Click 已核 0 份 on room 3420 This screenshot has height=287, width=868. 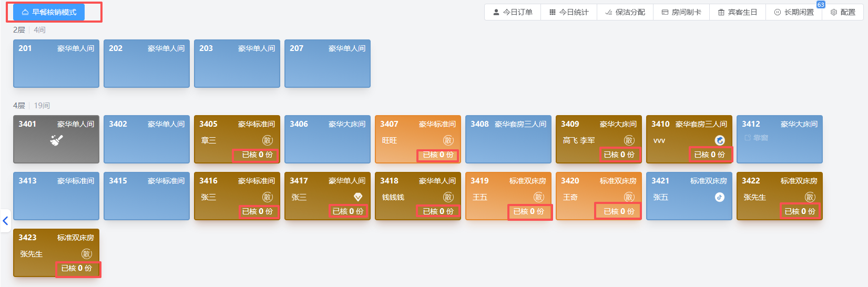pos(619,212)
